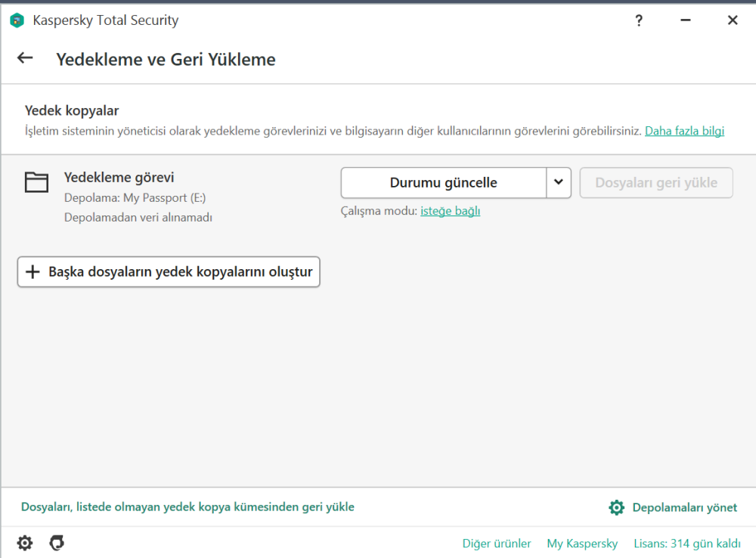Open the isteğe bağlı working mode link
756x558 pixels.
(451, 211)
